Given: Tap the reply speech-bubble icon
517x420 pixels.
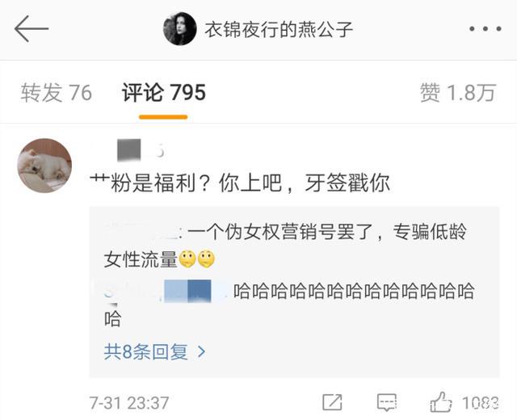Looking at the screenshot, I should [386, 402].
